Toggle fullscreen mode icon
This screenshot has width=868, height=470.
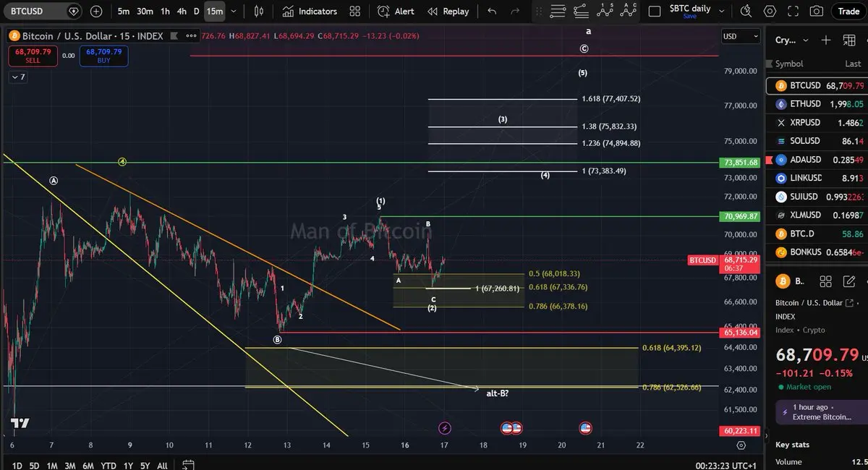click(x=793, y=12)
